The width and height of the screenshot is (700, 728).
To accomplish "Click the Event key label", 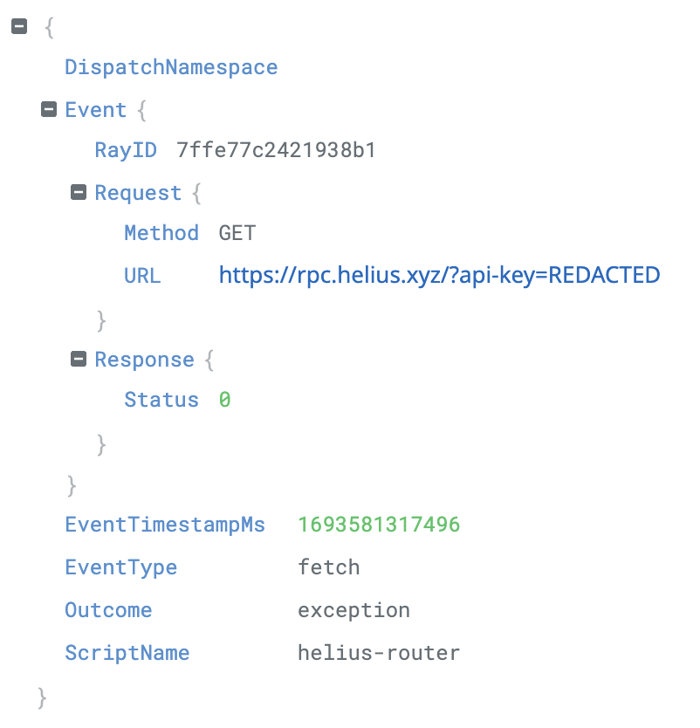I will [96, 110].
